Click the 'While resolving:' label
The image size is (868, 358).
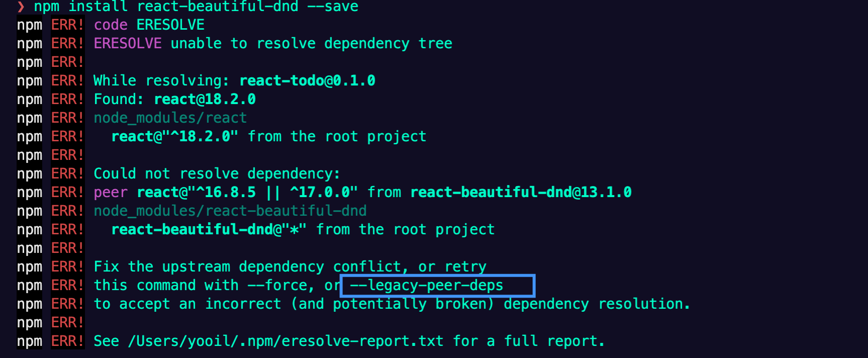click(161, 80)
